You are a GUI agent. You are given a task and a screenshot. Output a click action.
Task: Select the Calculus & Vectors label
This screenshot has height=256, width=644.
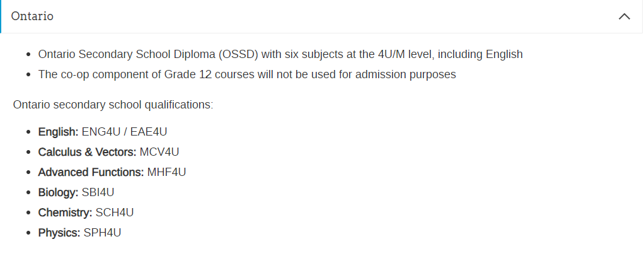pyautogui.click(x=87, y=152)
